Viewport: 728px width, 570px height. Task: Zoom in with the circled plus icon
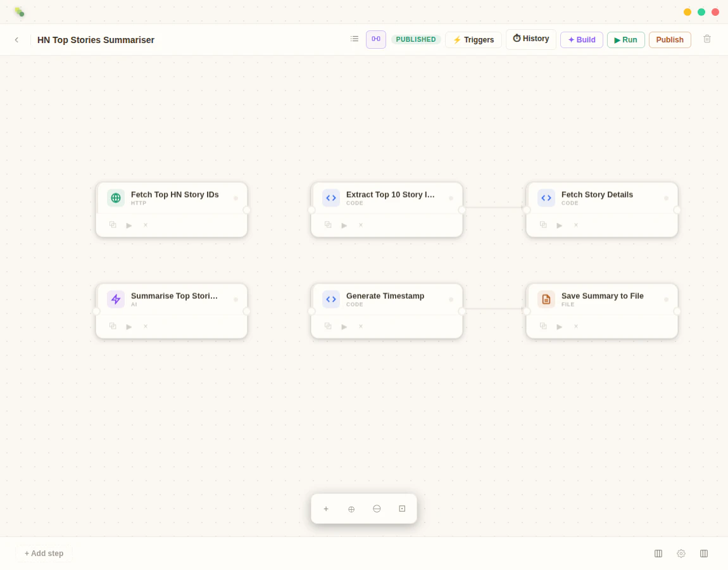pyautogui.click(x=351, y=509)
